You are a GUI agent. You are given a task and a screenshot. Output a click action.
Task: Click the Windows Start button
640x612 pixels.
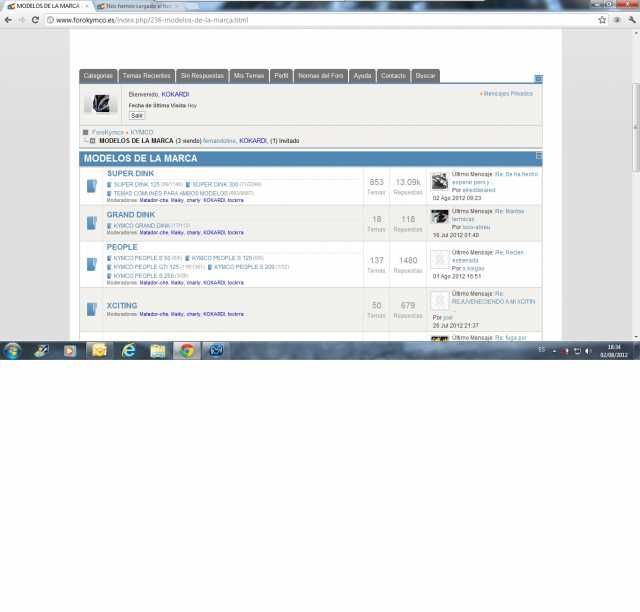pos(12,351)
